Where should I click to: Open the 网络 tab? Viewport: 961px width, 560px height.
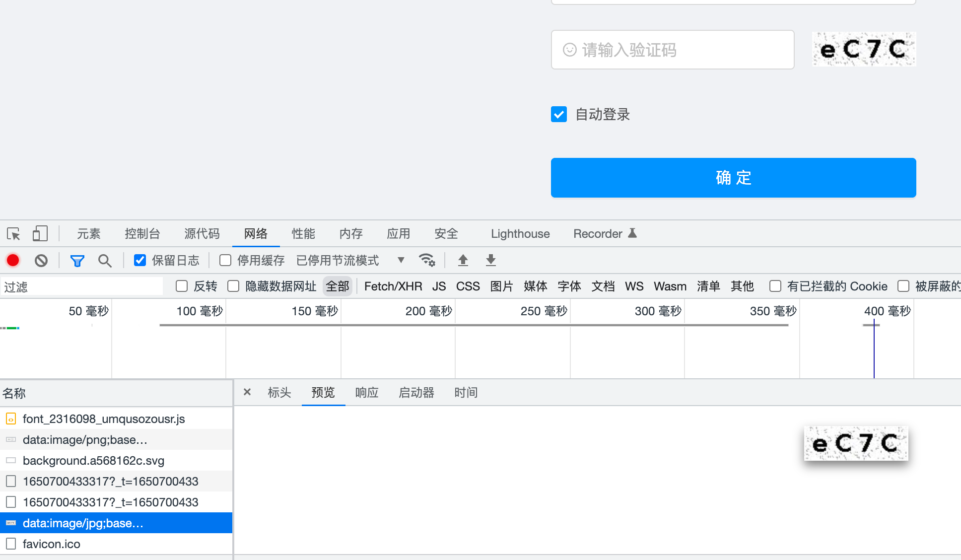(x=256, y=233)
